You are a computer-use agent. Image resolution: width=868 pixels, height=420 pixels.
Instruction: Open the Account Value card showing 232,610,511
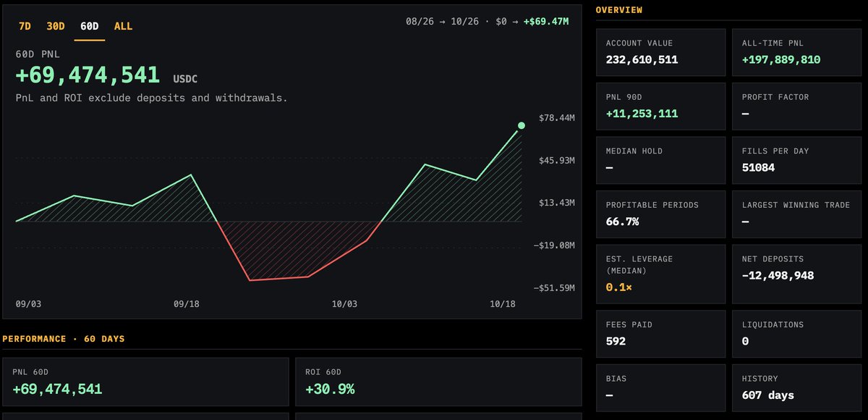point(660,52)
